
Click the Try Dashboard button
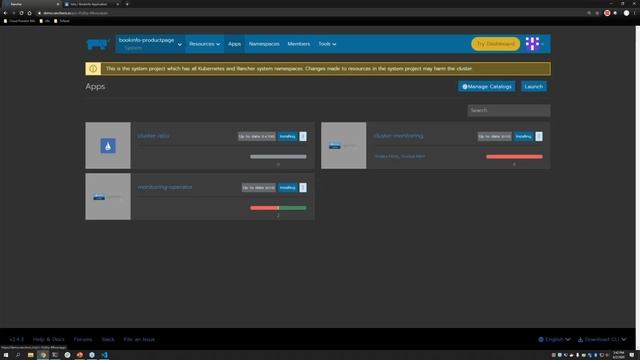[x=496, y=44]
